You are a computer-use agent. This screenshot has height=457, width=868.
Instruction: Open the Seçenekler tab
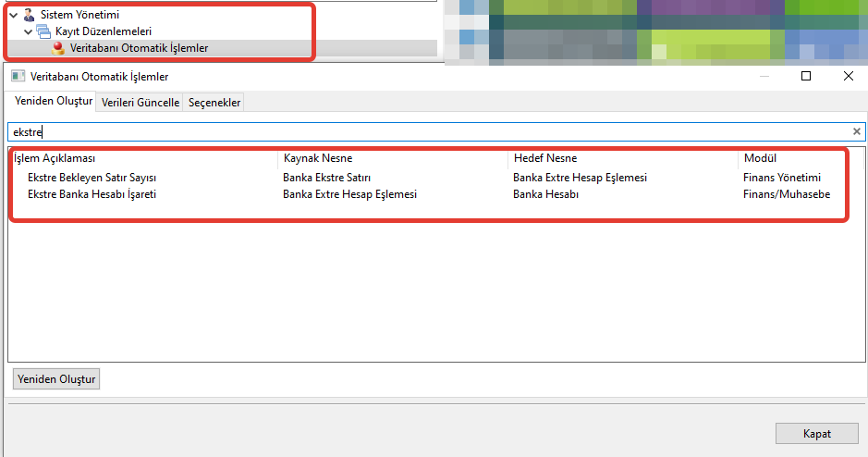click(x=214, y=103)
